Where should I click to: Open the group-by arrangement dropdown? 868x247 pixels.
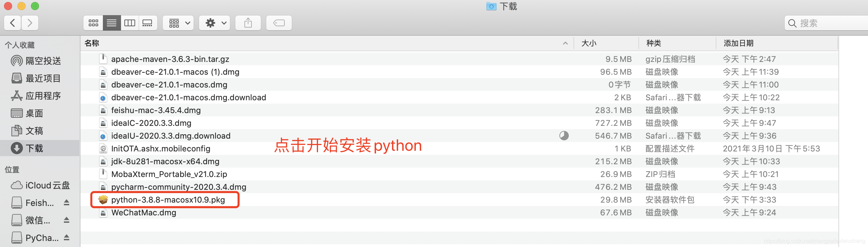(178, 23)
